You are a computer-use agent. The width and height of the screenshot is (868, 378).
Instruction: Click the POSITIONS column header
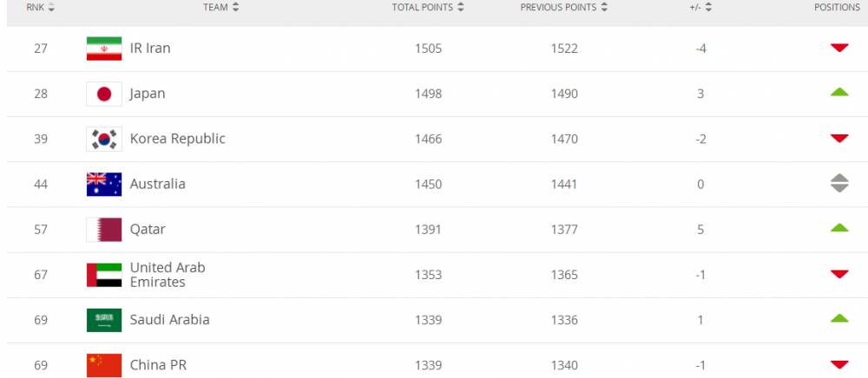pyautogui.click(x=837, y=8)
